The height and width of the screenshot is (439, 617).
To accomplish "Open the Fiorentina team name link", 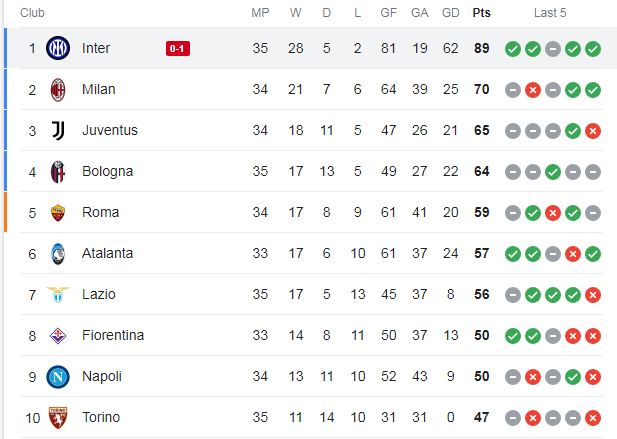I will click(113, 336).
